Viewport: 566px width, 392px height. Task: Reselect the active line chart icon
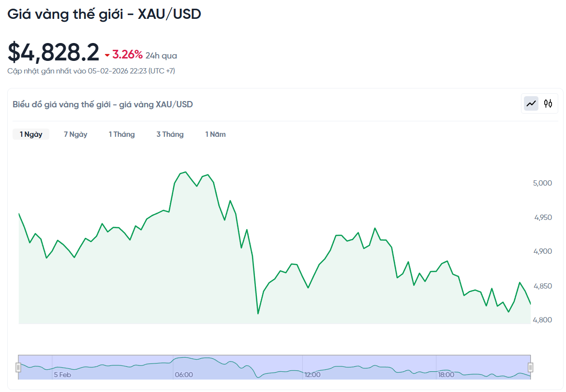click(x=531, y=103)
